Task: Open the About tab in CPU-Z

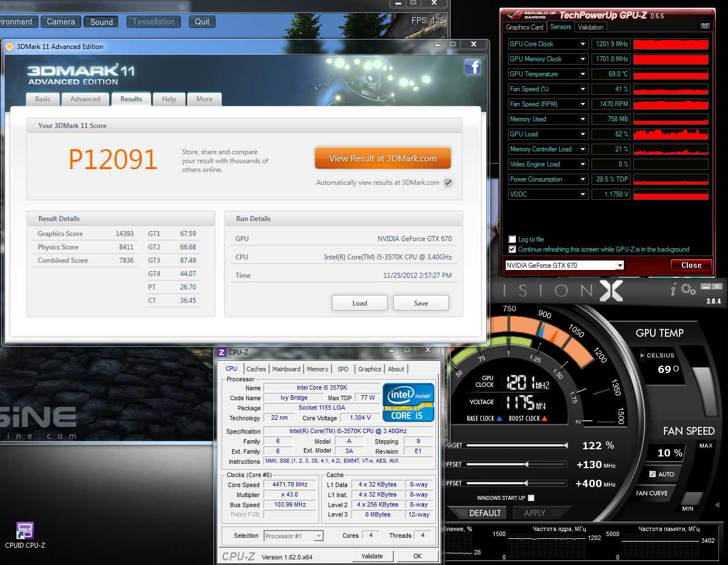Action: pos(396,369)
